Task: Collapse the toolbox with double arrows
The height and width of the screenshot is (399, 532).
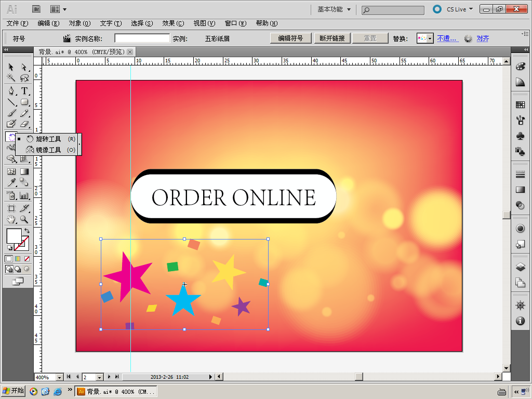Action: [x=6, y=49]
